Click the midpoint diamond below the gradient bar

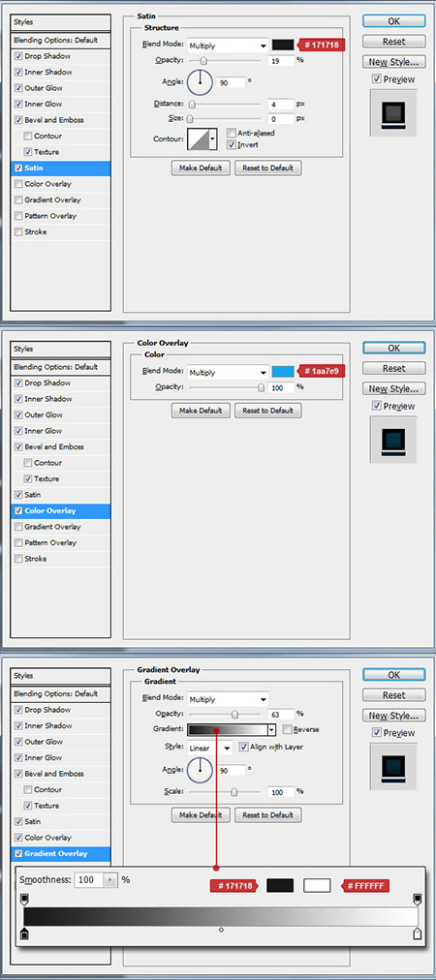pos(221,930)
